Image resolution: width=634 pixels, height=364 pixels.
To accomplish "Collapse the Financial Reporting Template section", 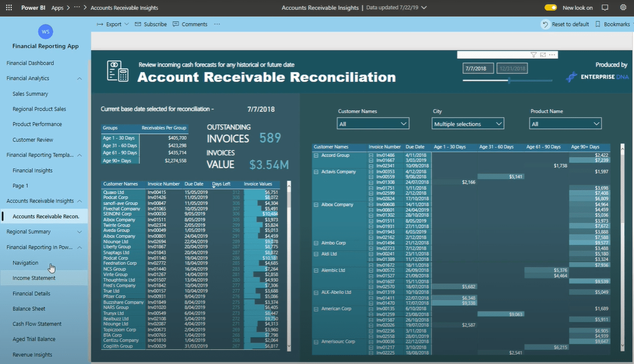I will pos(79,155).
